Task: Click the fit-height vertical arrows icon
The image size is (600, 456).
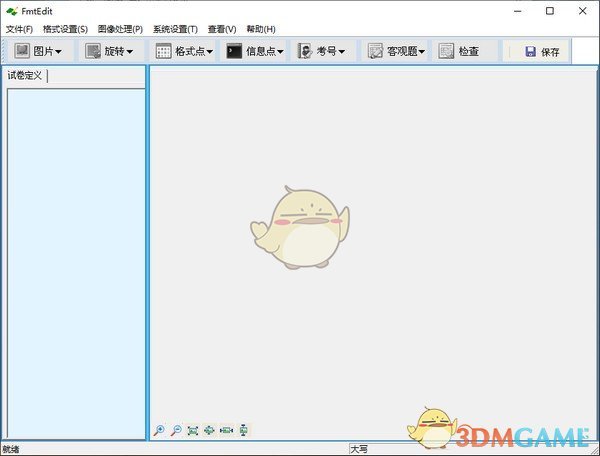Action: 243,430
